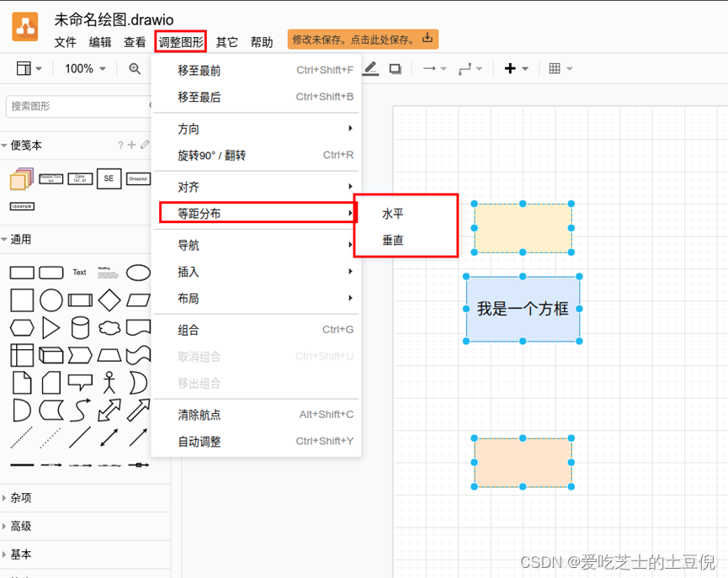728x578 pixels.
Task: Select the hexagon shape in General palette
Action: click(22, 328)
